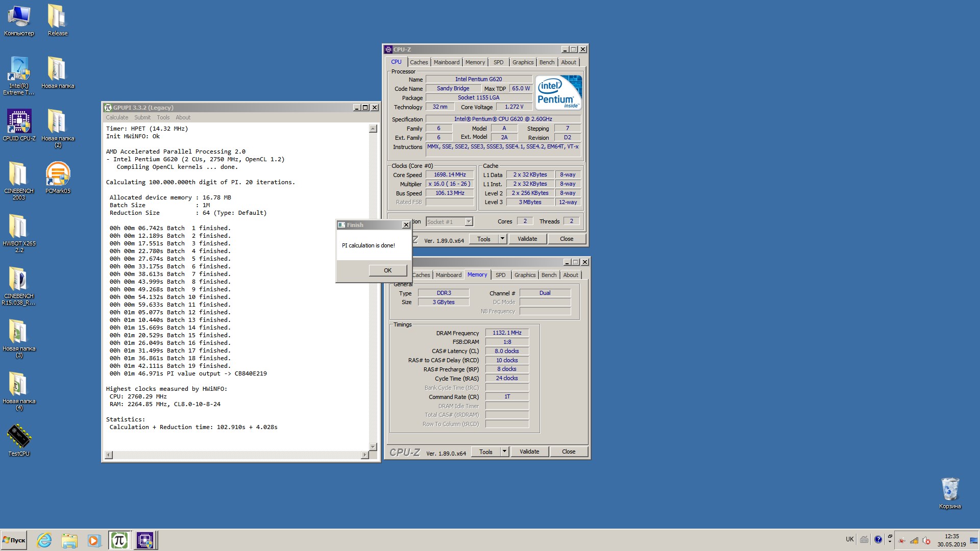
Task: Expand Tools dropdown arrow in lower CPU-Z
Action: point(504,452)
